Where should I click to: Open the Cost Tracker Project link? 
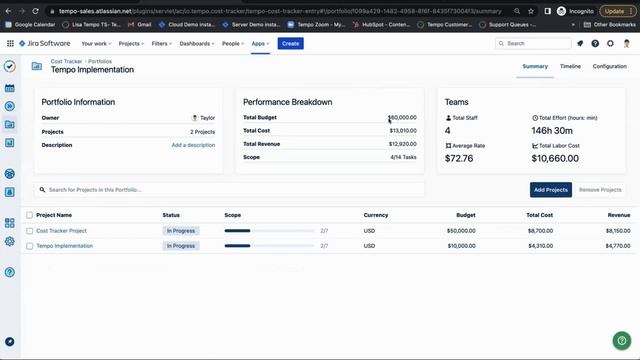61,231
